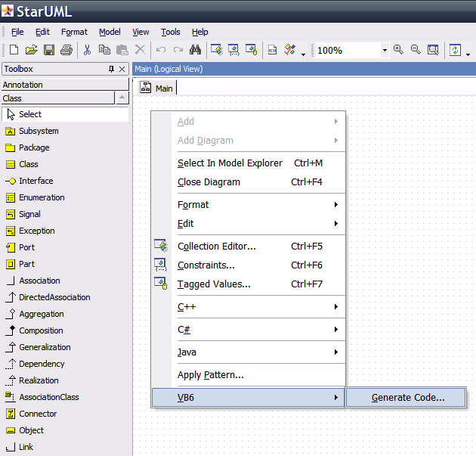This screenshot has height=456, width=476.
Task: Open the Model menu
Action: pyautogui.click(x=110, y=32)
